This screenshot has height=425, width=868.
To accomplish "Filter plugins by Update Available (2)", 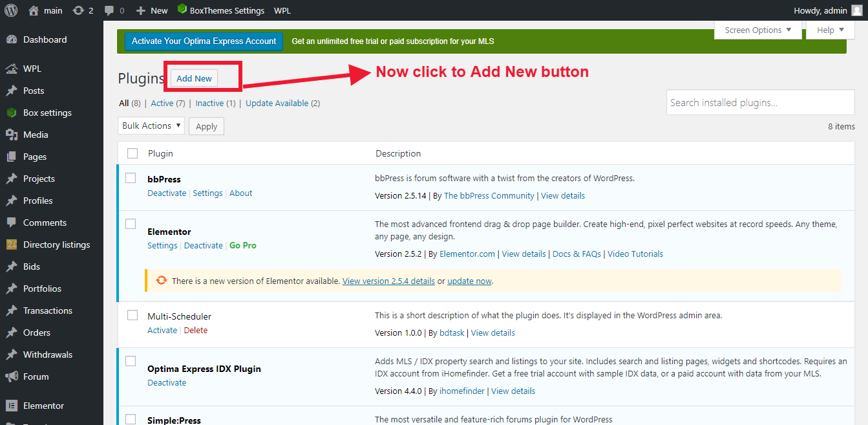I will click(282, 103).
